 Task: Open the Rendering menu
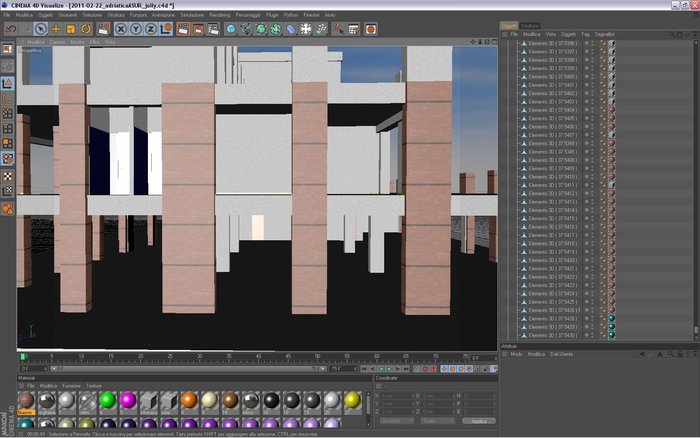click(220, 15)
